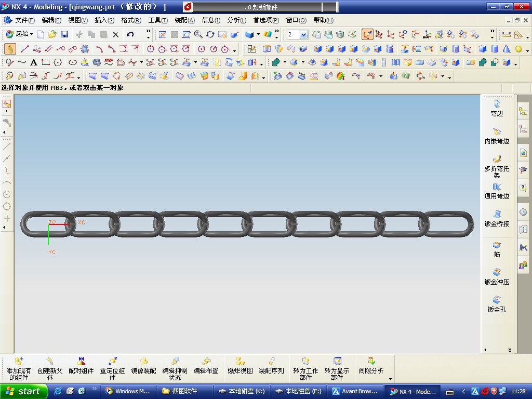This screenshot has width=532, height=399.
Task: Click the Cone primitive icon
Action: tap(507, 49)
